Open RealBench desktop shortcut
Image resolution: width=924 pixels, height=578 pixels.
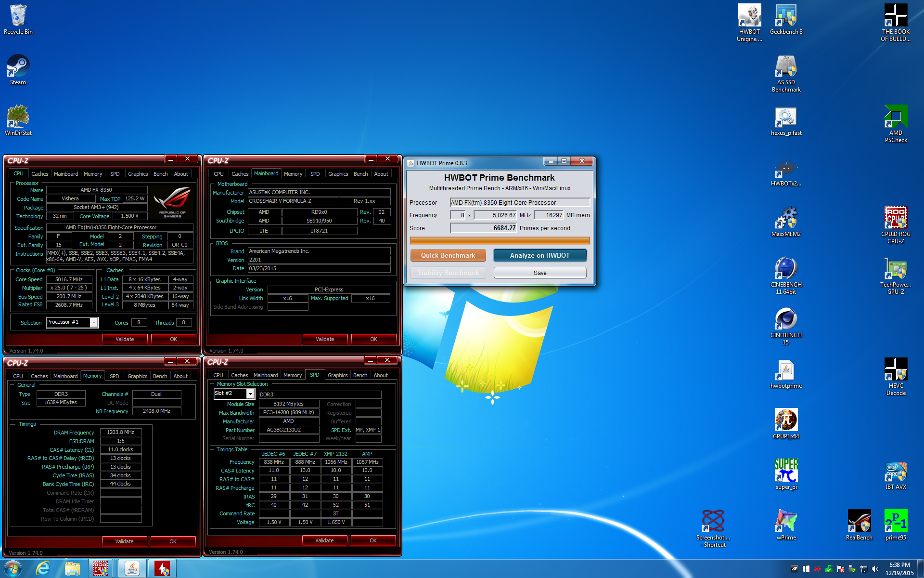pos(859,525)
